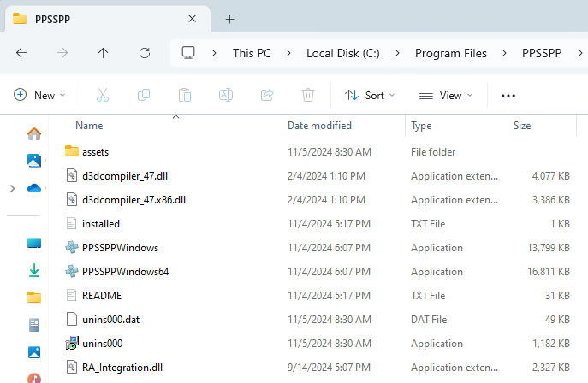The width and height of the screenshot is (588, 383).
Task: Open the Sort options dropdown
Action: (370, 95)
